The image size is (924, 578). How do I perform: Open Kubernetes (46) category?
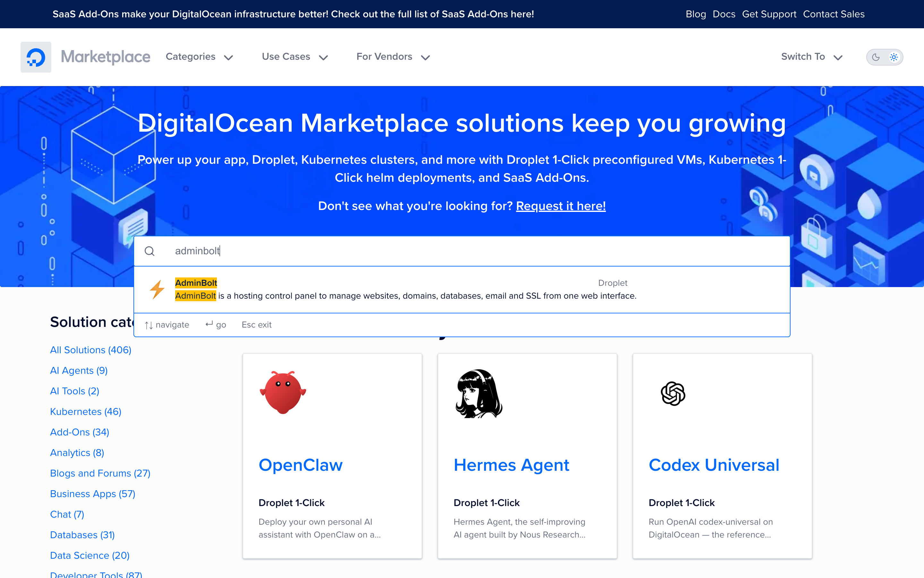86,412
